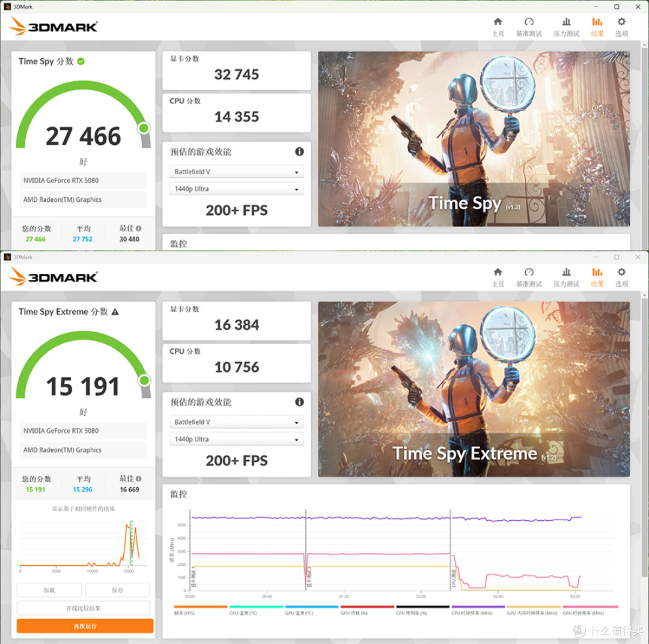This screenshot has width=649, height=644.
Task: Toggle the GPU 时钟频率 (MHz) legend item
Action: pyautogui.click(x=590, y=610)
